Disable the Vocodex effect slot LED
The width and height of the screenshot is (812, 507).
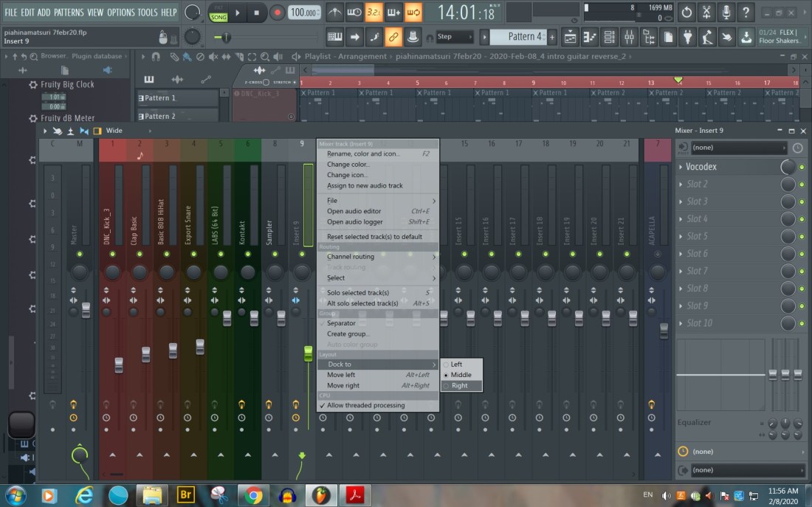[802, 168]
